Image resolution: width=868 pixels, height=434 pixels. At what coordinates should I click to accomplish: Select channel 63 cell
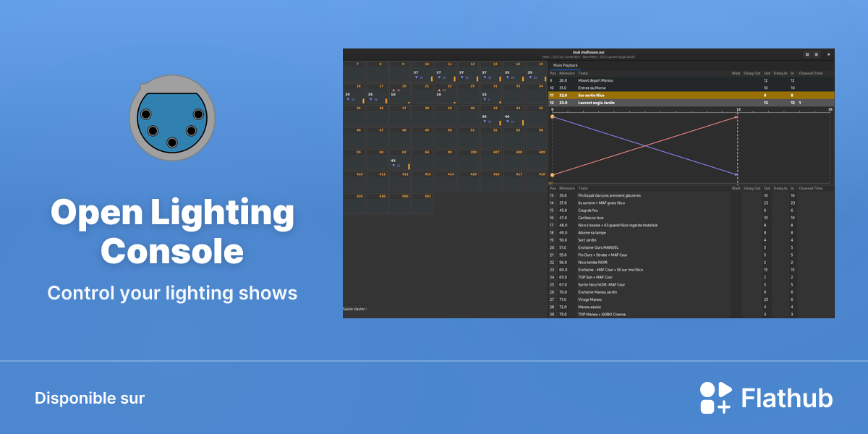click(400, 160)
